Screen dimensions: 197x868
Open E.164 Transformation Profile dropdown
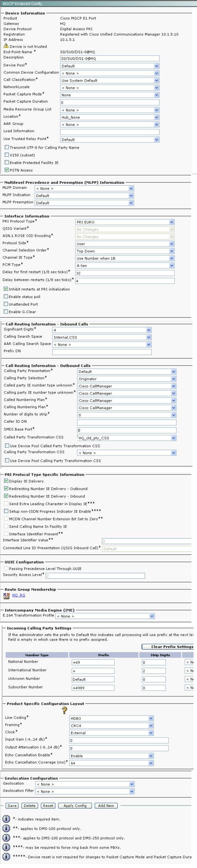pyautogui.click(x=105, y=616)
